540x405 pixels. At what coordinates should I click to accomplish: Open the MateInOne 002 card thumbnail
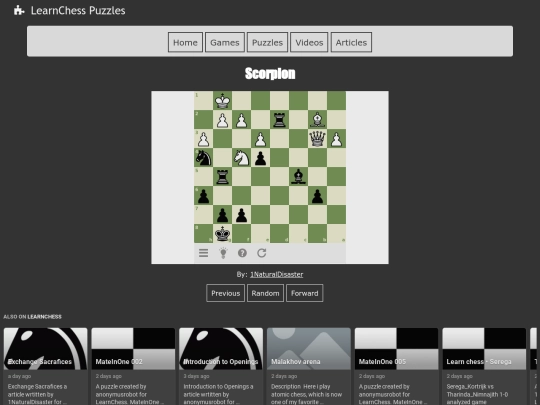[x=133, y=349]
